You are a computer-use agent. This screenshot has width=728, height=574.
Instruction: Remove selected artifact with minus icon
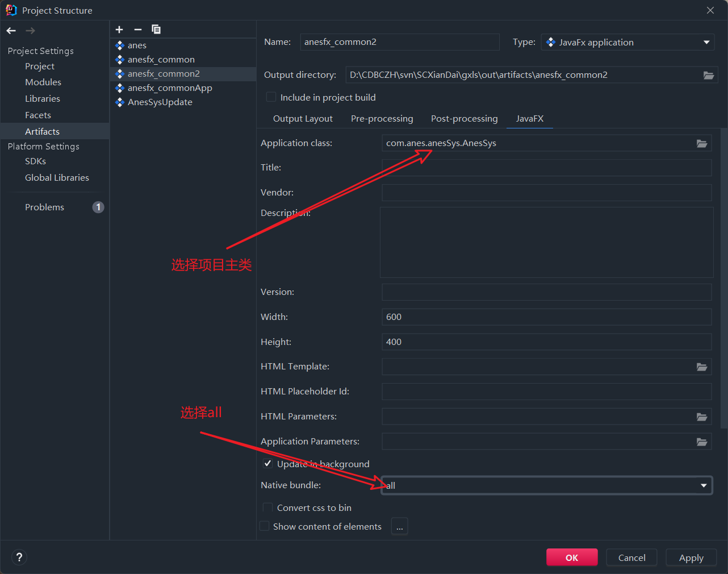pos(137,30)
